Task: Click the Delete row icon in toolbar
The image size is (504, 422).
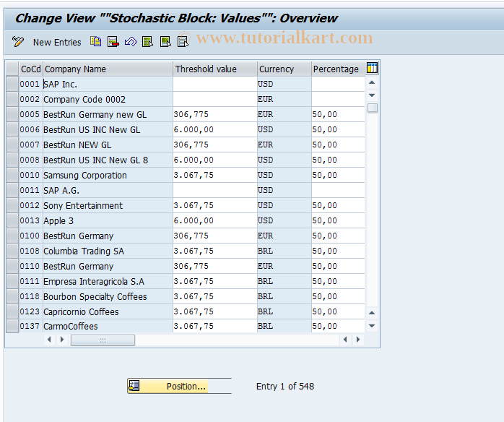Action: pyautogui.click(x=113, y=42)
